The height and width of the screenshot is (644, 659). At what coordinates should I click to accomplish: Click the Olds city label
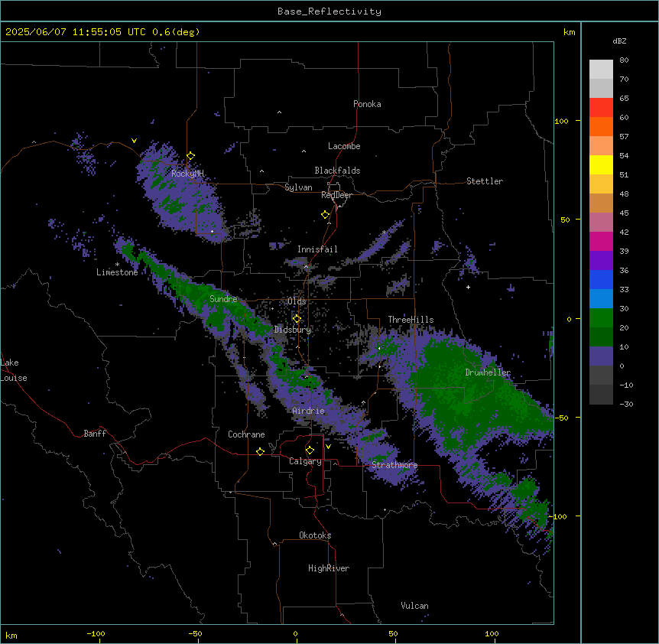coord(297,301)
